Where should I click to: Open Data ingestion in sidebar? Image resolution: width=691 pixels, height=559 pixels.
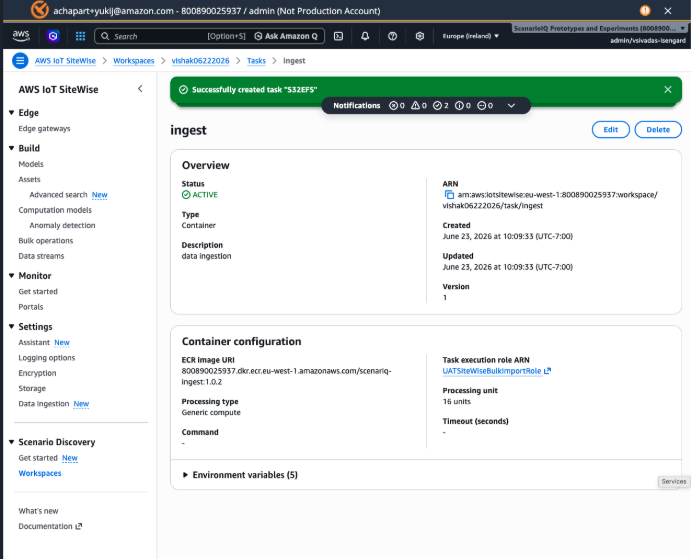[x=44, y=404]
